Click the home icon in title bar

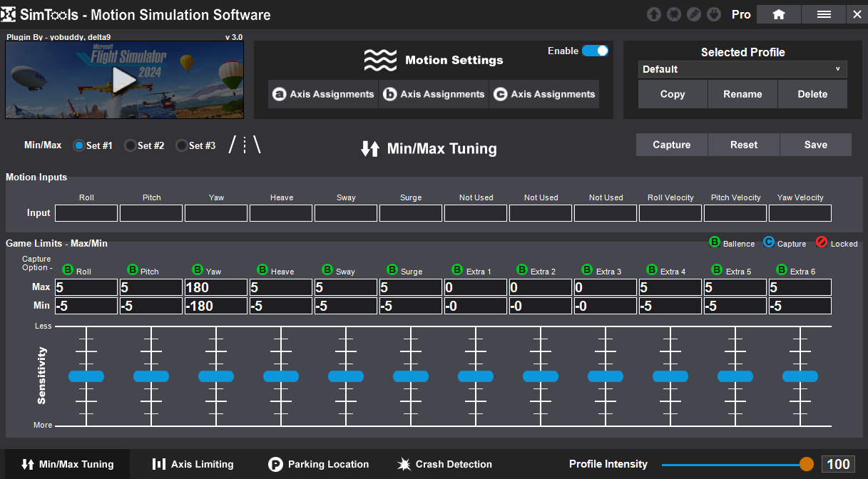[x=778, y=14]
